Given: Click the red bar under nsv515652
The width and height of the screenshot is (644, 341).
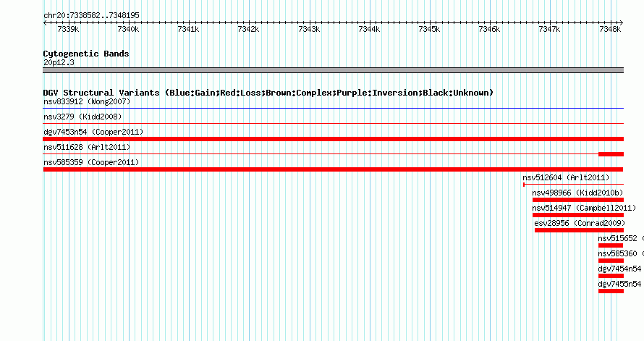Looking at the screenshot, I should coord(611,245).
